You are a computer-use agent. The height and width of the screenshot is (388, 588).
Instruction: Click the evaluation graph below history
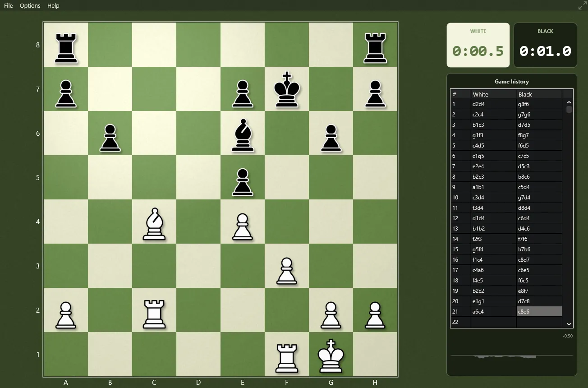512,356
